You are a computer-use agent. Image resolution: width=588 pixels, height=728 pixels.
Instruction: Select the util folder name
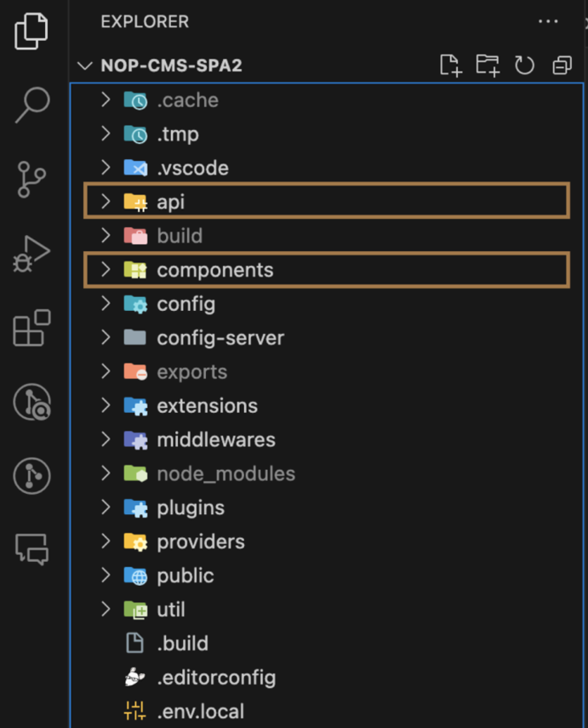point(171,610)
